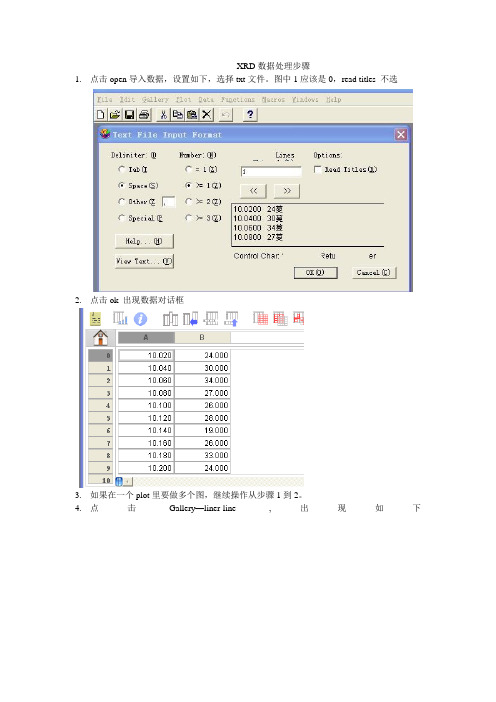This screenshot has width=496, height=702.
Task: Click cell with value 10.200
Action: click(x=146, y=468)
